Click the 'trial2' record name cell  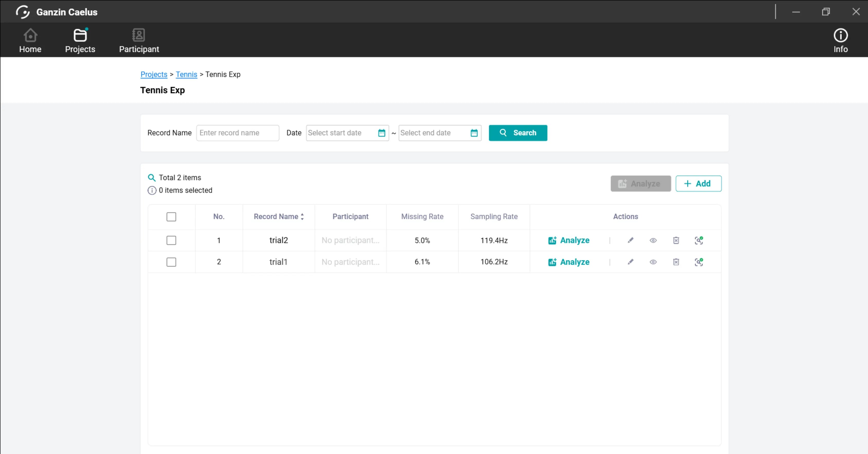[x=279, y=240]
